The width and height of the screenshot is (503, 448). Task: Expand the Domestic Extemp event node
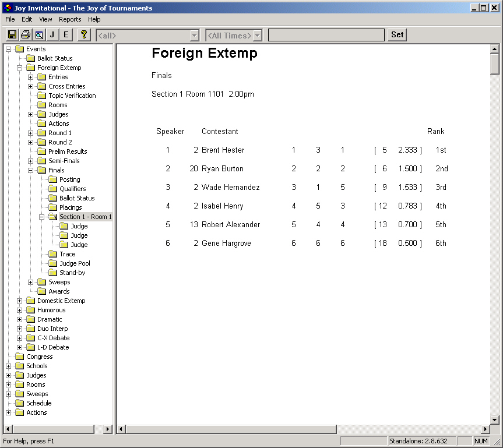[20, 301]
